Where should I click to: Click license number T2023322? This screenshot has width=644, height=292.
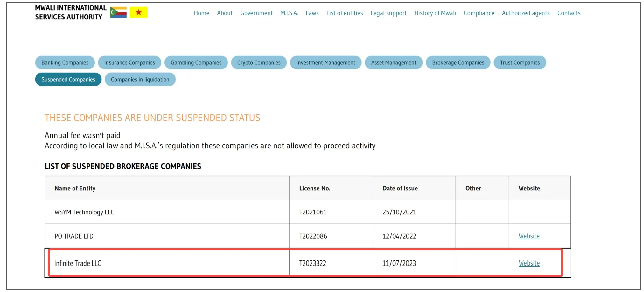pos(312,263)
